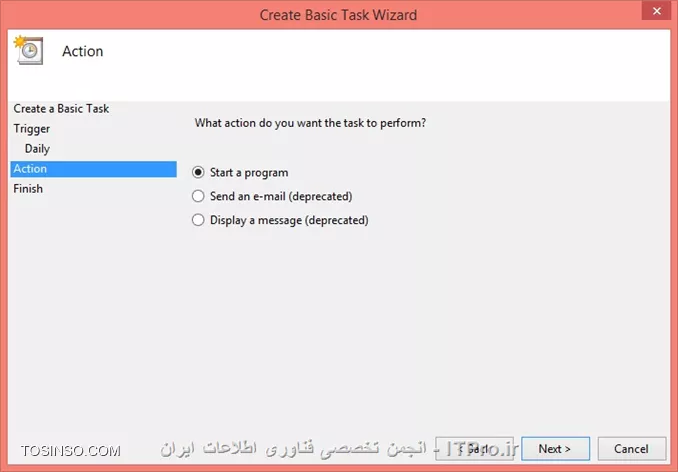Click the Task Scheduler clock wizard icon
Image resolution: width=678 pixels, height=472 pixels.
pos(29,50)
